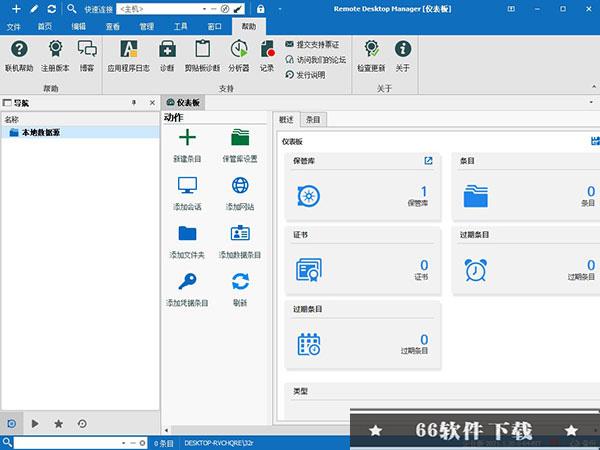
Task: Click the status bar search magnifier
Action: point(7,443)
